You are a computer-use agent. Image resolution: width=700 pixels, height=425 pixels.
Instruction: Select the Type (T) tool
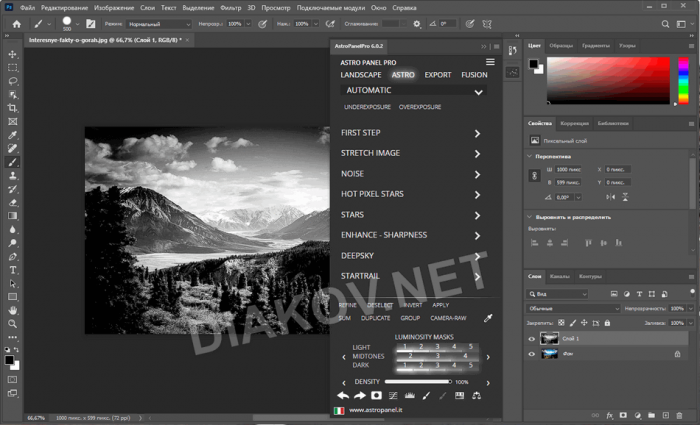[13, 270]
